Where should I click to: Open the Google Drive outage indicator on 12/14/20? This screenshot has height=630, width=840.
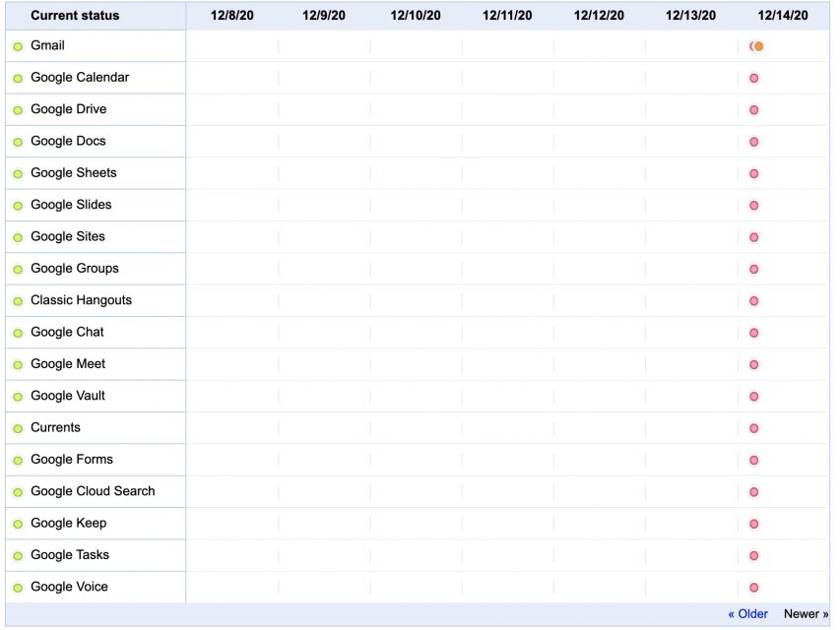(x=754, y=110)
